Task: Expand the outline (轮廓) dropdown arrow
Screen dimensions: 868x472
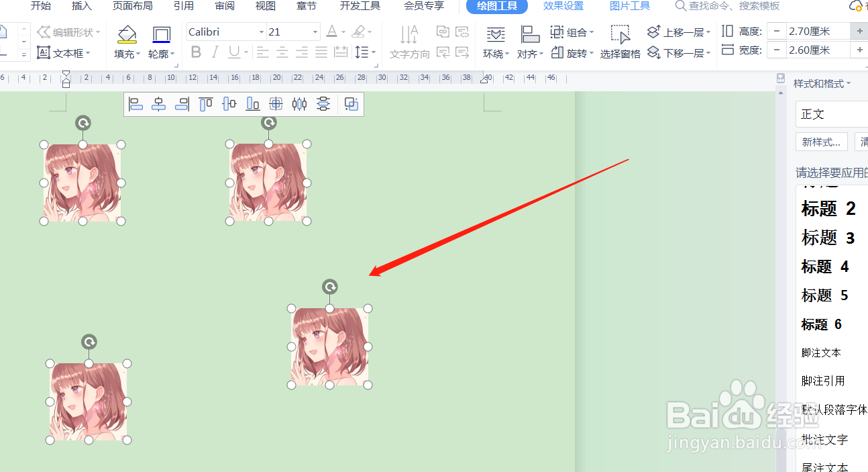Action: coord(172,54)
